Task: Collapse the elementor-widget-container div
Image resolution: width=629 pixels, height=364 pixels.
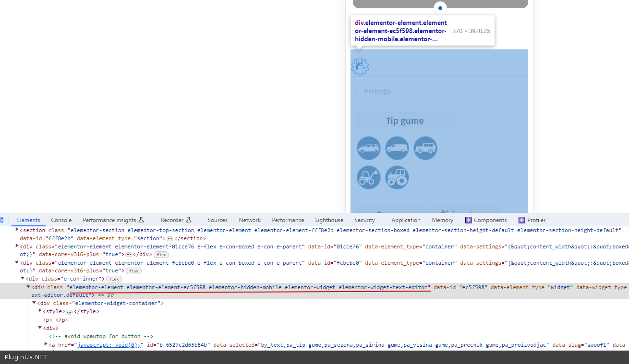Action: [x=34, y=303]
